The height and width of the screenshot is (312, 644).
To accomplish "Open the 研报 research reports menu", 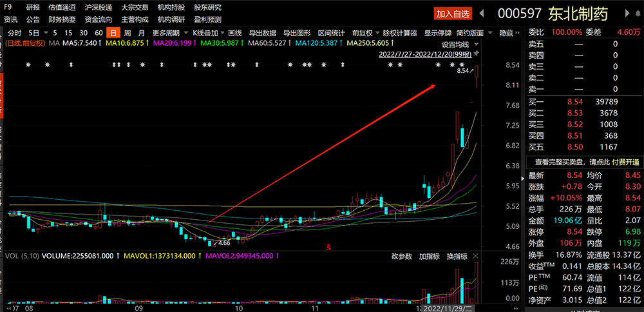I will (33, 7).
